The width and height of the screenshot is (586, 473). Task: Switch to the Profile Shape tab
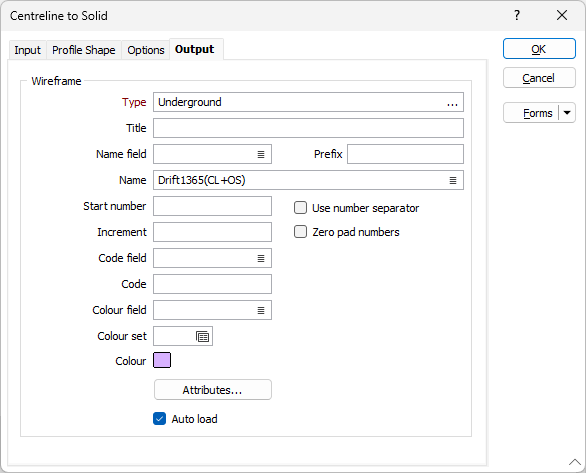click(x=84, y=50)
